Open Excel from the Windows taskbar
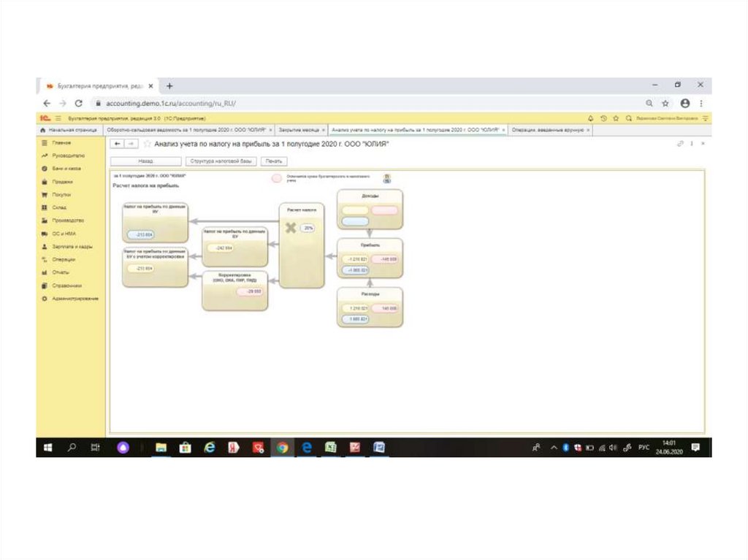Viewport: 748px width, 560px height. point(330,448)
